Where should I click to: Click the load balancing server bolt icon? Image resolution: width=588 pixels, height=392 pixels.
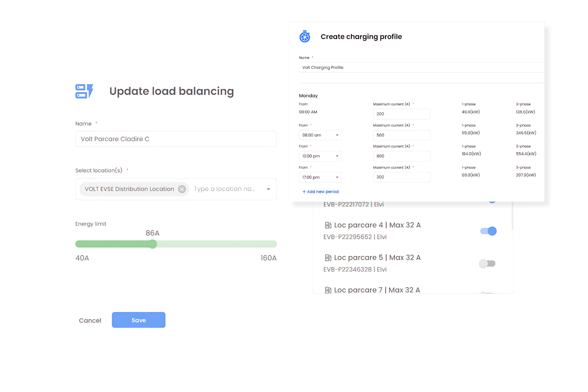pyautogui.click(x=84, y=91)
